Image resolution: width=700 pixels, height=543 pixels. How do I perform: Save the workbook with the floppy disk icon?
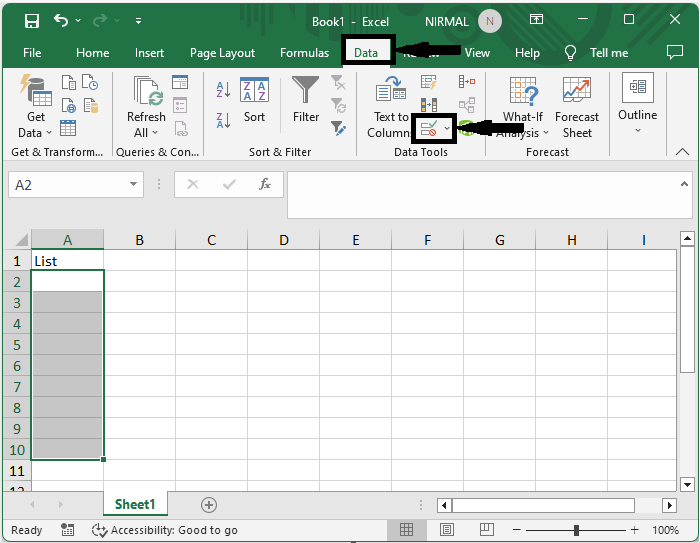(x=32, y=21)
